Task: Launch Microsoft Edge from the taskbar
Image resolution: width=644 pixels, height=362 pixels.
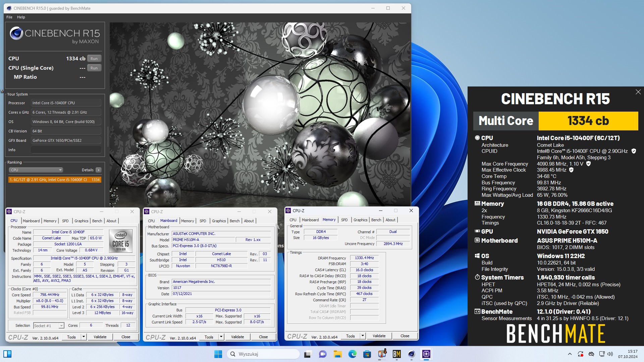Action: pos(352,354)
